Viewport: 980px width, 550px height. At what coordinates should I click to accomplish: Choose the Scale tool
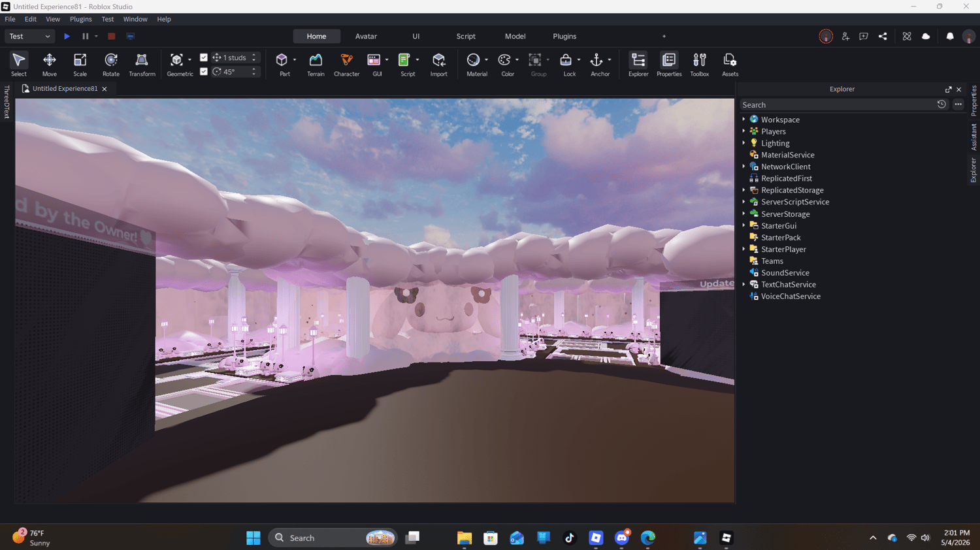coord(80,64)
